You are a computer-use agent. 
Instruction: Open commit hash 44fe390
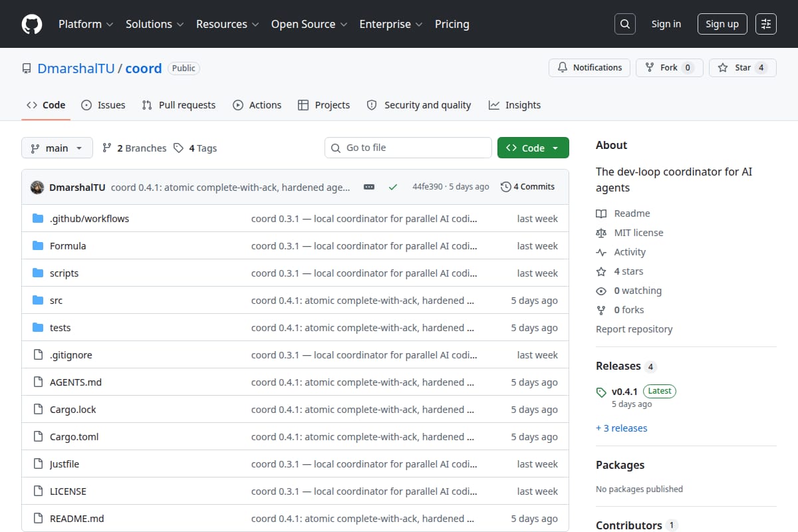click(427, 187)
